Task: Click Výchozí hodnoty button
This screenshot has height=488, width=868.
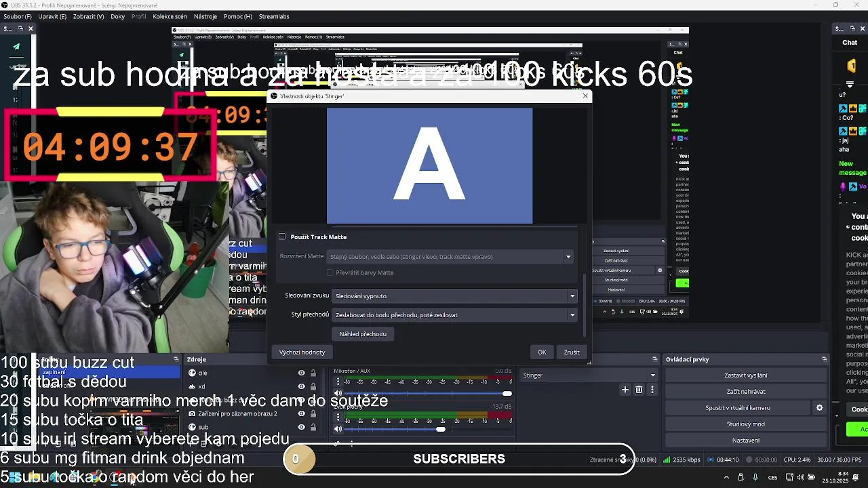Action: click(x=302, y=352)
